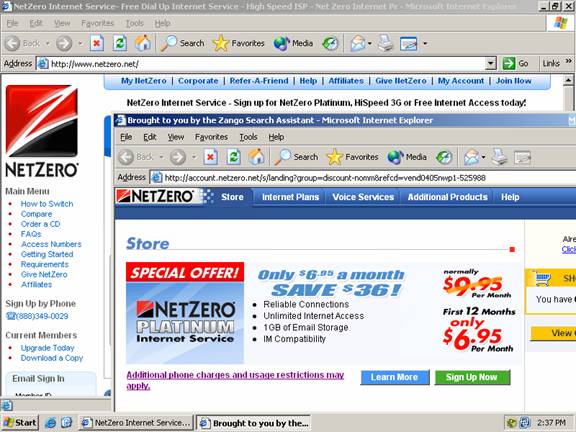This screenshot has height=432, width=576.
Task: Click Print icon in main window toolbar
Action: 385,43
